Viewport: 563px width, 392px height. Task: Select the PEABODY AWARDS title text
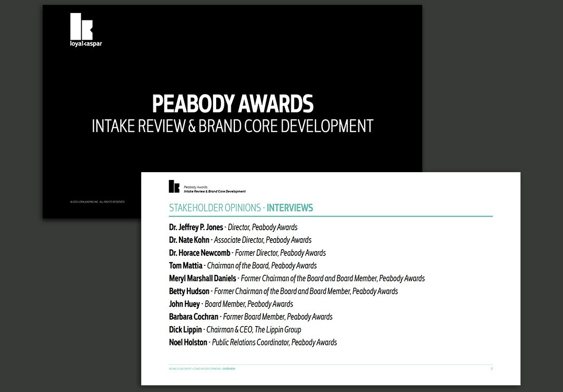pyautogui.click(x=233, y=104)
